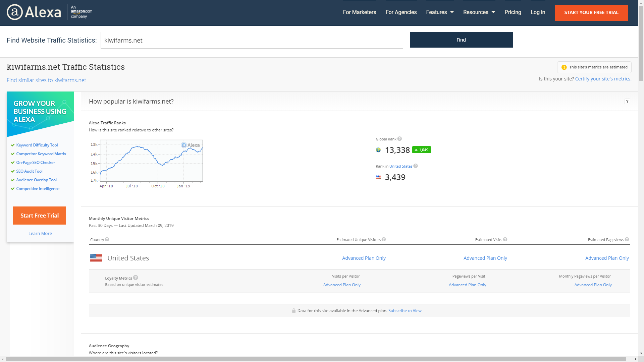644x362 pixels.
Task: Click Advanced Plan Only under Estimated Pageviews
Action: click(607, 258)
